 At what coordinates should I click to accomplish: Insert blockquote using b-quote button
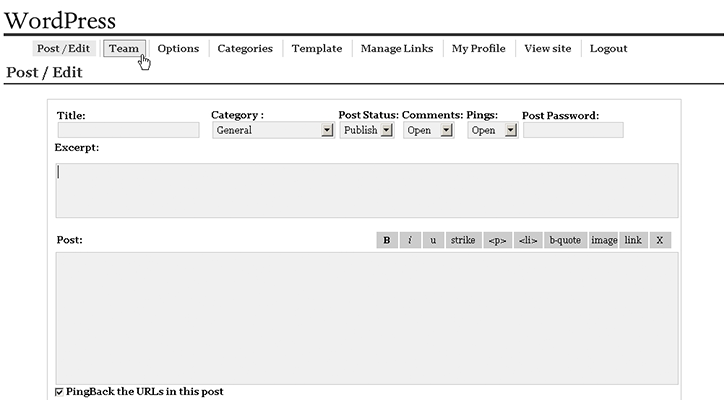[x=565, y=240]
